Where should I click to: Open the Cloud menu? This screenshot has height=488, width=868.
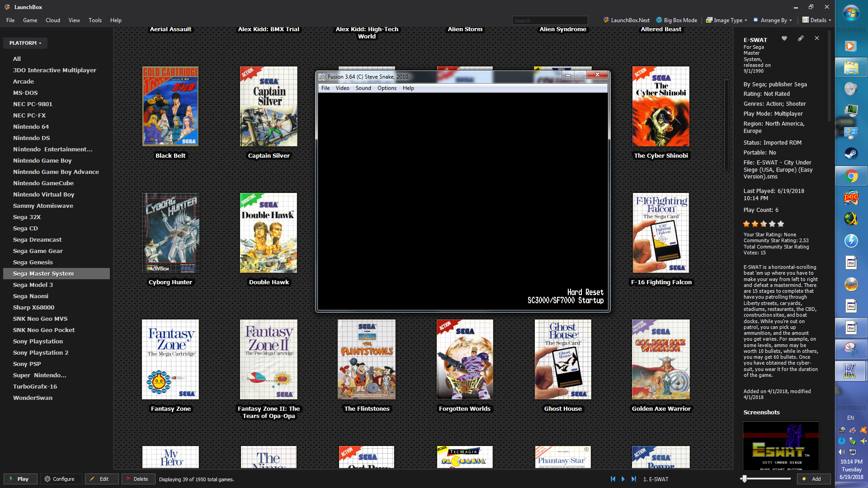[53, 20]
